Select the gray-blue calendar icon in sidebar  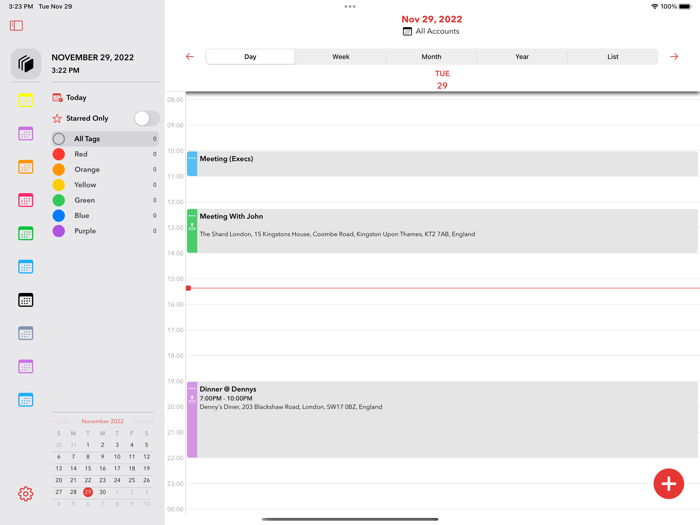point(25,333)
